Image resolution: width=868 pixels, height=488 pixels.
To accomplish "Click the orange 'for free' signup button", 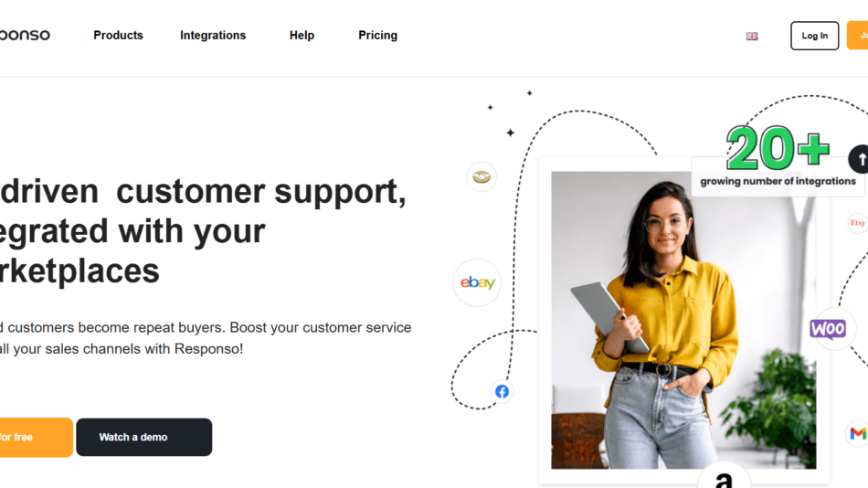I will click(36, 437).
